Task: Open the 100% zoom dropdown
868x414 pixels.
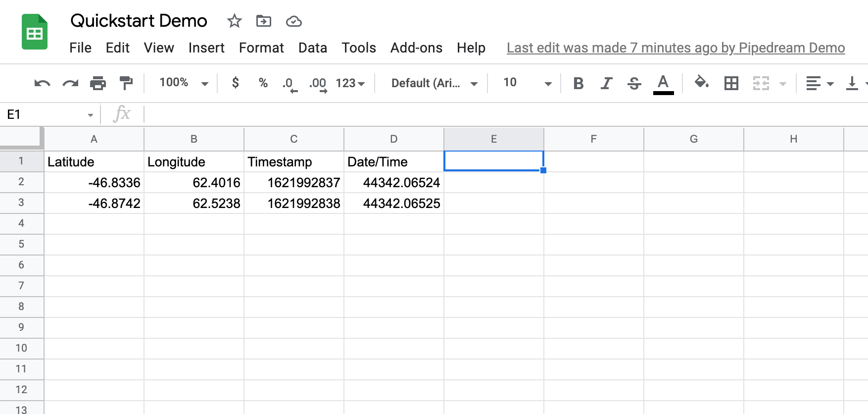Action: point(183,83)
